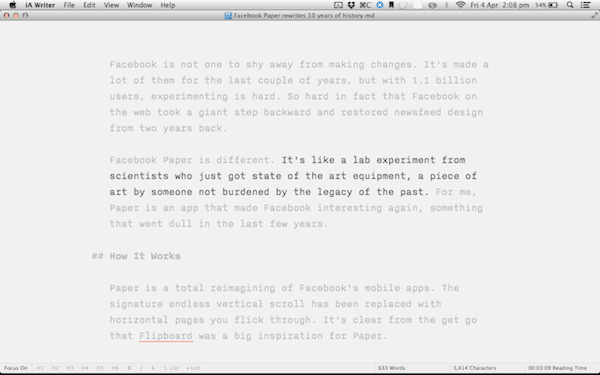The width and height of the screenshot is (600, 375).
Task: Click the document icon in title bar
Action: click(228, 16)
